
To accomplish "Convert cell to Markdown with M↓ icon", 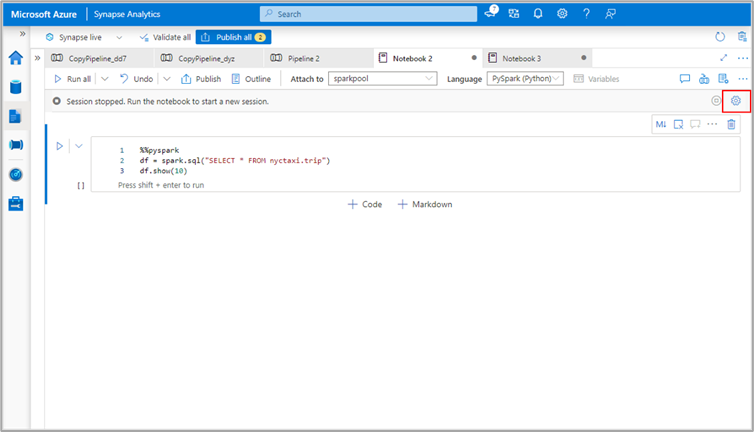I will click(x=661, y=124).
